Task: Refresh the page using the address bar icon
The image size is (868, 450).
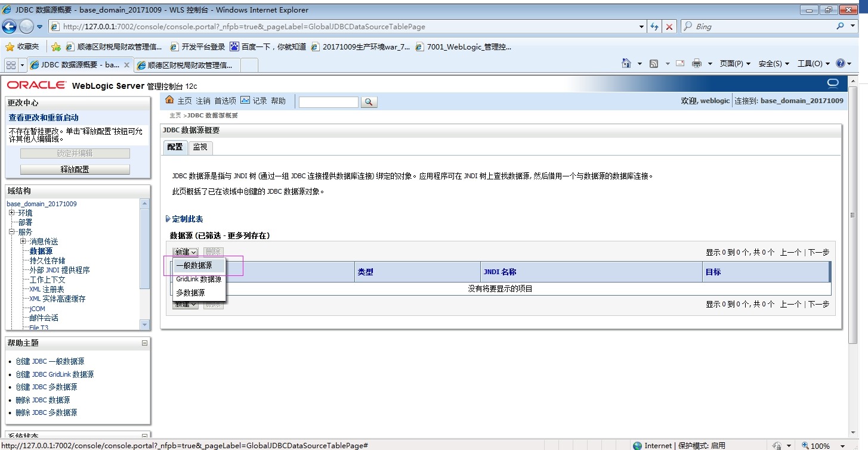Action: (654, 27)
